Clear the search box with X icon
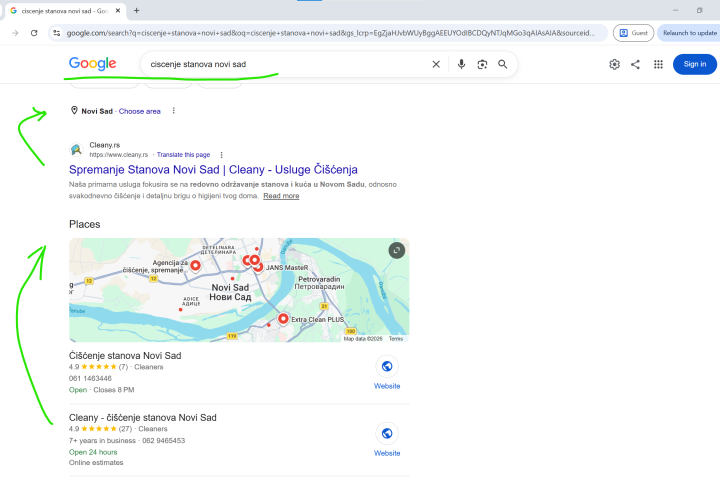720x480 pixels. coord(436,64)
